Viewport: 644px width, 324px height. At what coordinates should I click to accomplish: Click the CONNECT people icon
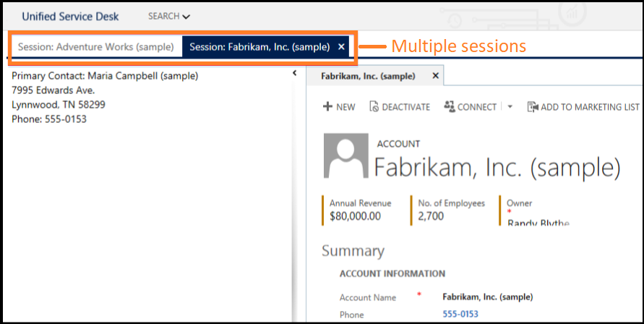(x=450, y=106)
